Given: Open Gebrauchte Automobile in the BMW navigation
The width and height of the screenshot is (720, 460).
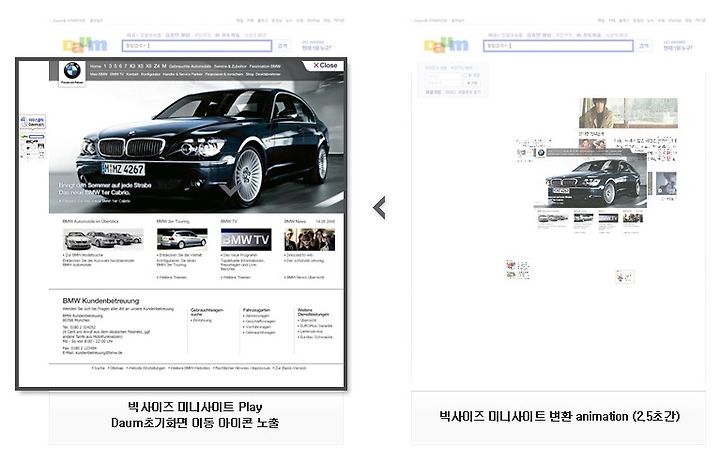Looking at the screenshot, I should 190,67.
